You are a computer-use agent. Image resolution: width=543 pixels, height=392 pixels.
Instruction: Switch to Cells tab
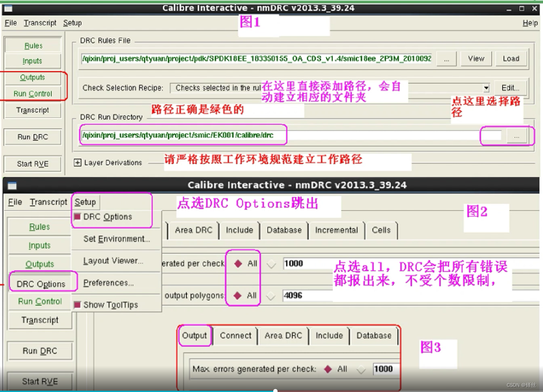coord(381,230)
